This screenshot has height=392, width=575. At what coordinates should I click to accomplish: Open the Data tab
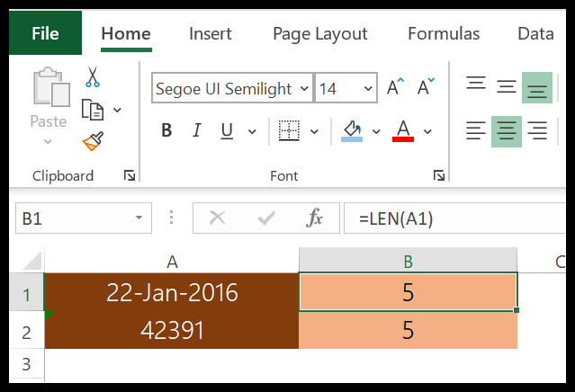coord(535,33)
